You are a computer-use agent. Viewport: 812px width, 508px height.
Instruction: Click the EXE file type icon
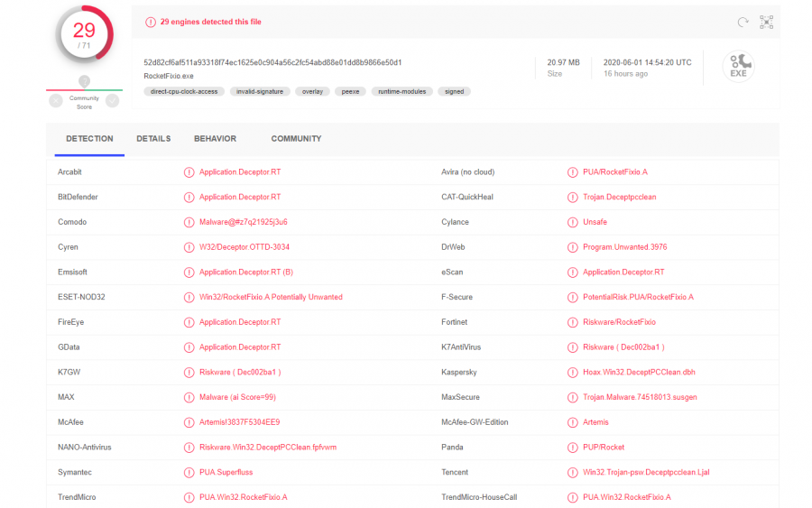(x=738, y=66)
